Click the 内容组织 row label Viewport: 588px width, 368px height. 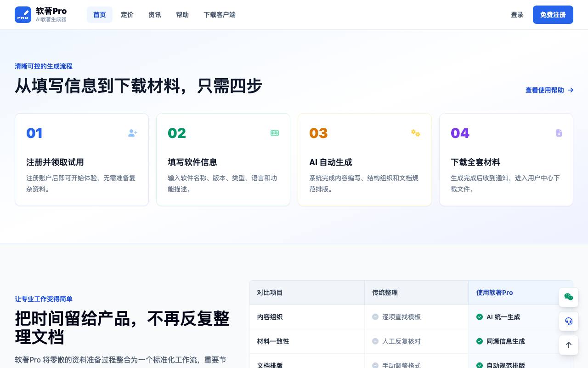pyautogui.click(x=270, y=317)
